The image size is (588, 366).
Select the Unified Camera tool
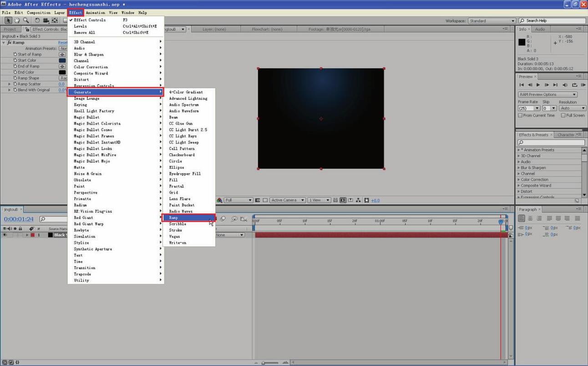(x=46, y=20)
